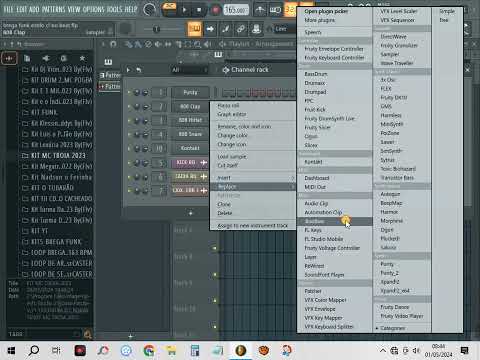Click the chain link icon in toolbar

(x=241, y=29)
